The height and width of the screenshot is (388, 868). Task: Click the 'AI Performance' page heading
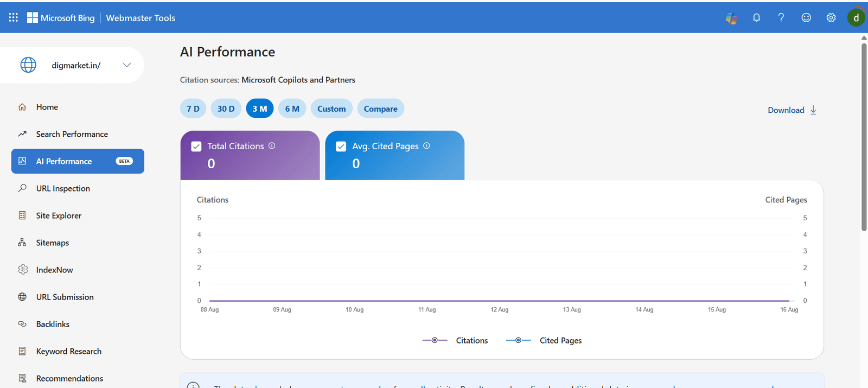227,52
